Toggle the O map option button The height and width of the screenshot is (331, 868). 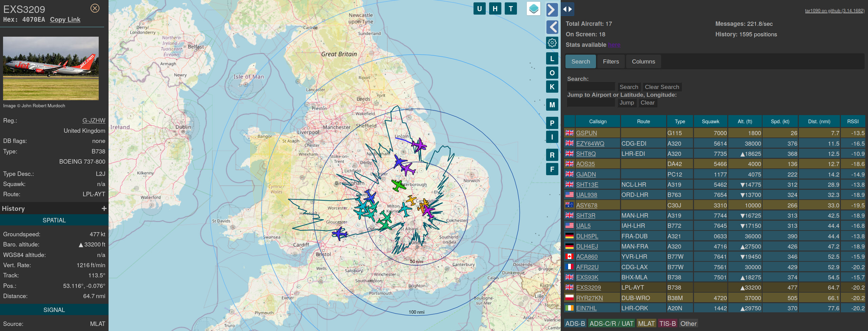(x=552, y=73)
